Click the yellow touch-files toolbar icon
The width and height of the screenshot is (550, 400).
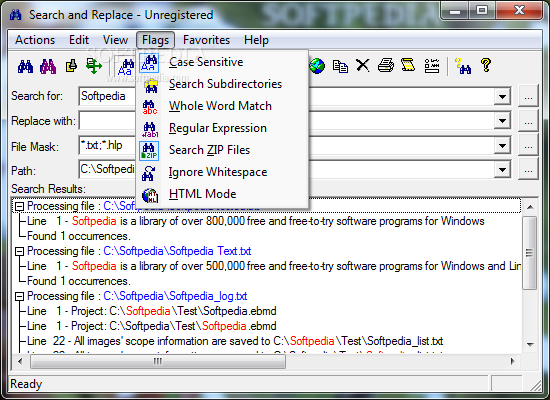pyautogui.click(x=71, y=66)
